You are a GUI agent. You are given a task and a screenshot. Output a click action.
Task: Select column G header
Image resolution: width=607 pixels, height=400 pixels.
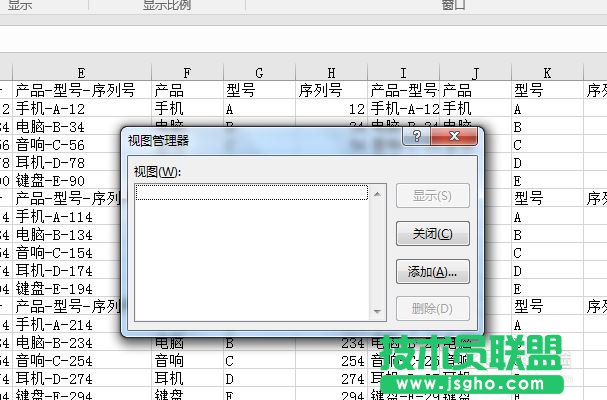pos(259,72)
